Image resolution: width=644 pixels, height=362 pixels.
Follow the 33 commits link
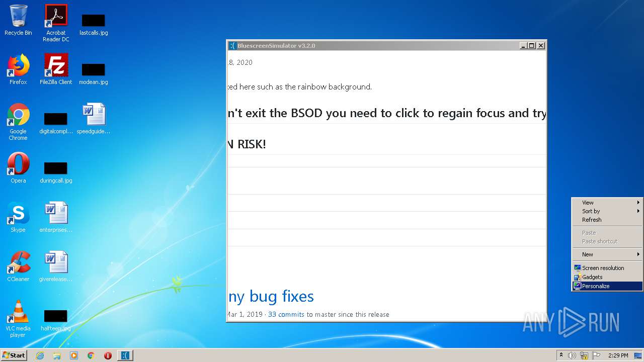click(286, 314)
